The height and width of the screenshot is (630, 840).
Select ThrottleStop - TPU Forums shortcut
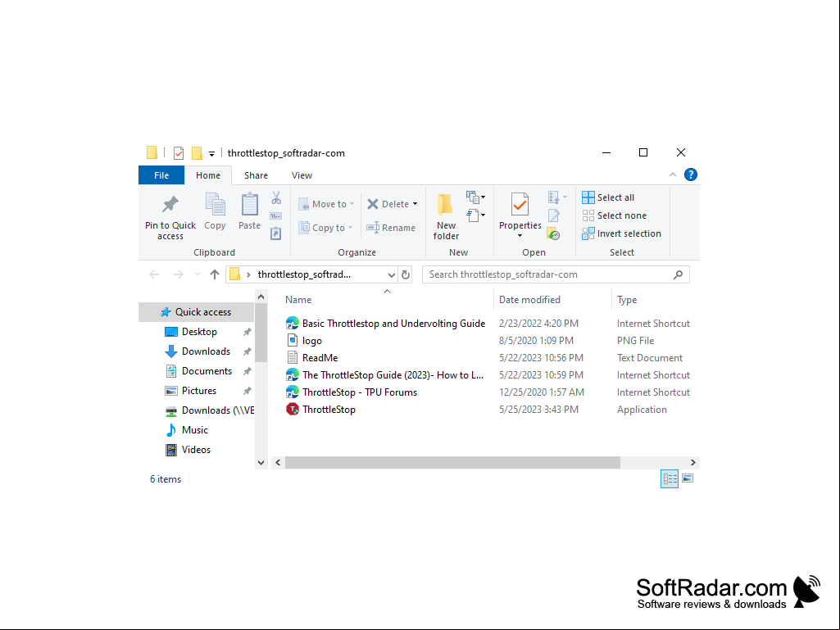(352, 392)
